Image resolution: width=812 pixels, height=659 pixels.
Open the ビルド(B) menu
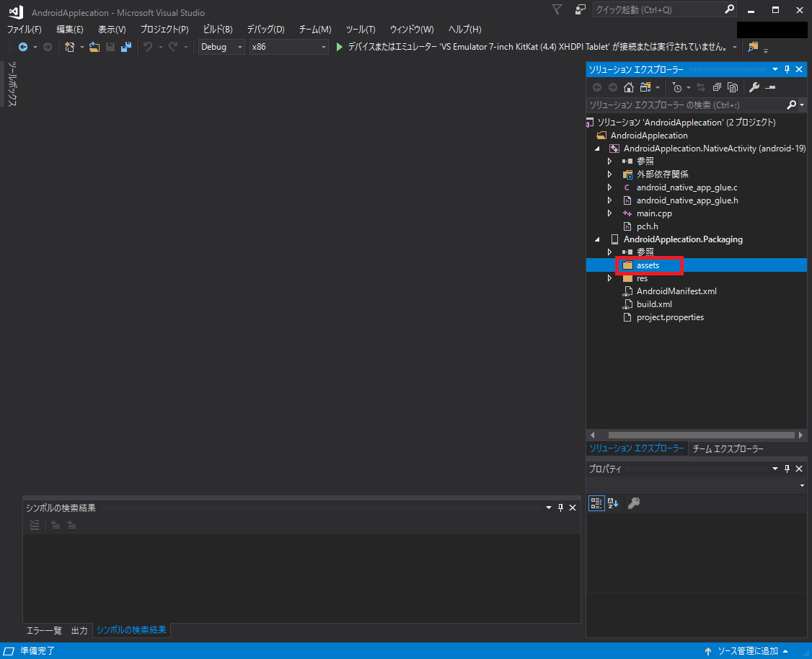click(x=218, y=30)
